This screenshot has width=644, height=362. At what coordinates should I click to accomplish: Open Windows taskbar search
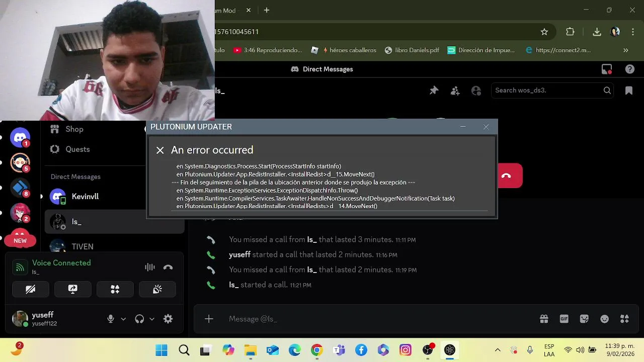tap(184, 350)
